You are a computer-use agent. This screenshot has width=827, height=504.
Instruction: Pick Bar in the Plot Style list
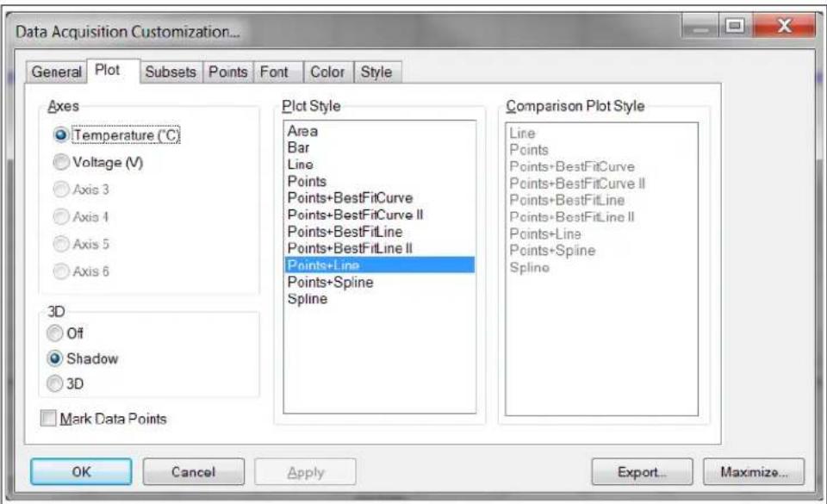tap(380, 147)
